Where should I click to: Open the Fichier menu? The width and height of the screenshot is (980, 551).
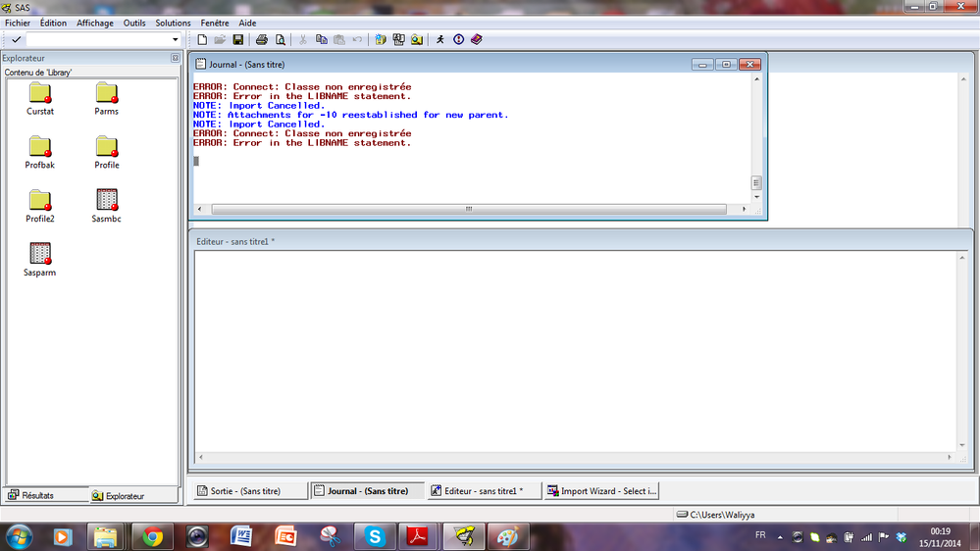18,23
